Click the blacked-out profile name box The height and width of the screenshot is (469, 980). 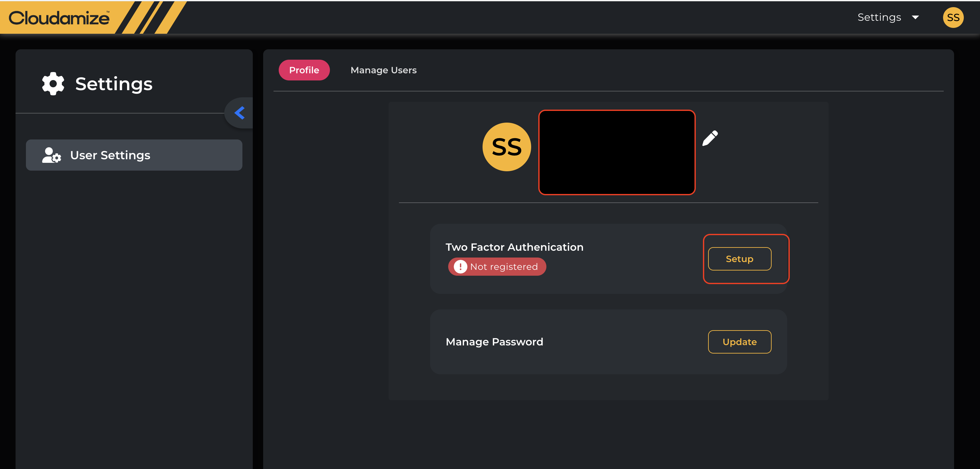[x=617, y=152]
